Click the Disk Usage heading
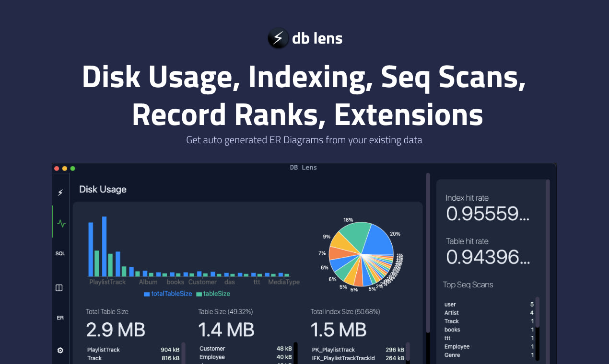 103,190
